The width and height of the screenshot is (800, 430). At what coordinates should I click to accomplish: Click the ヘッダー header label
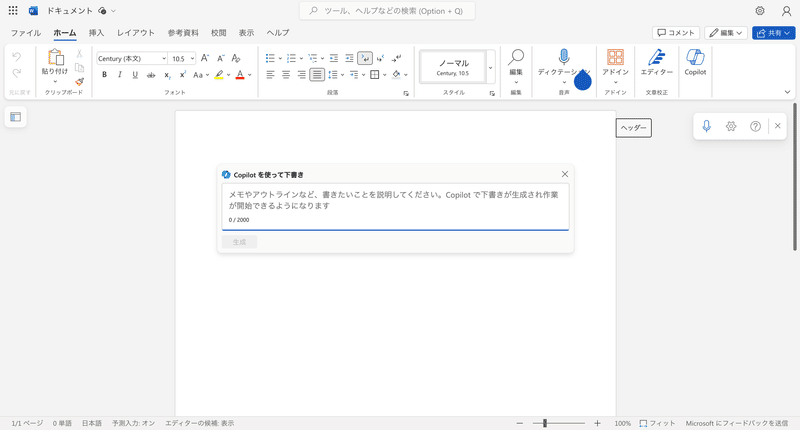coord(634,128)
